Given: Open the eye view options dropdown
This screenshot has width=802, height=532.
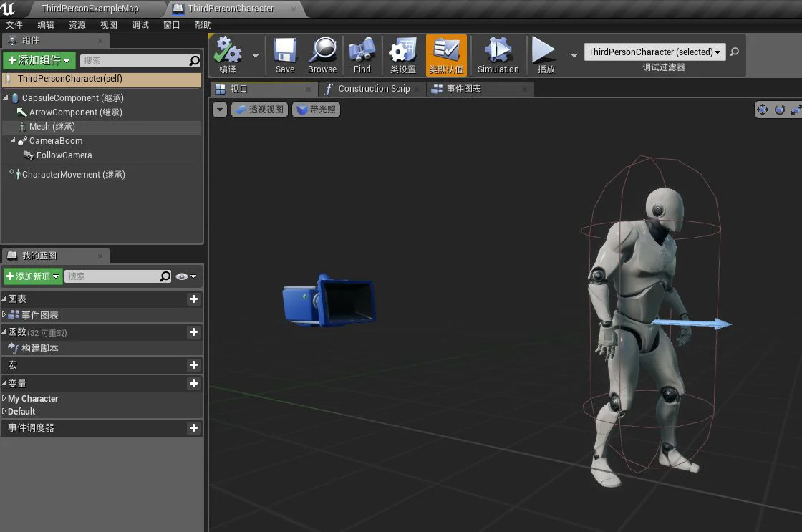Looking at the screenshot, I should 185,276.
